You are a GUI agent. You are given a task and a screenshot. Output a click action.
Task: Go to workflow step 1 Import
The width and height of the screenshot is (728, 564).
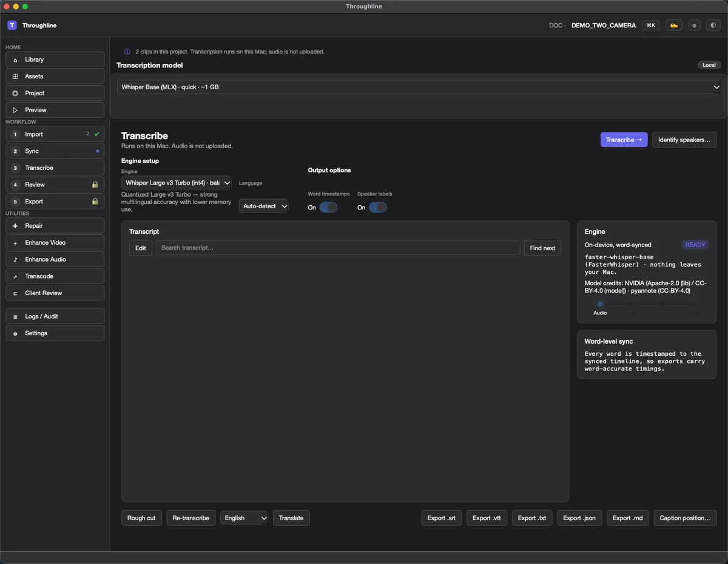[55, 134]
